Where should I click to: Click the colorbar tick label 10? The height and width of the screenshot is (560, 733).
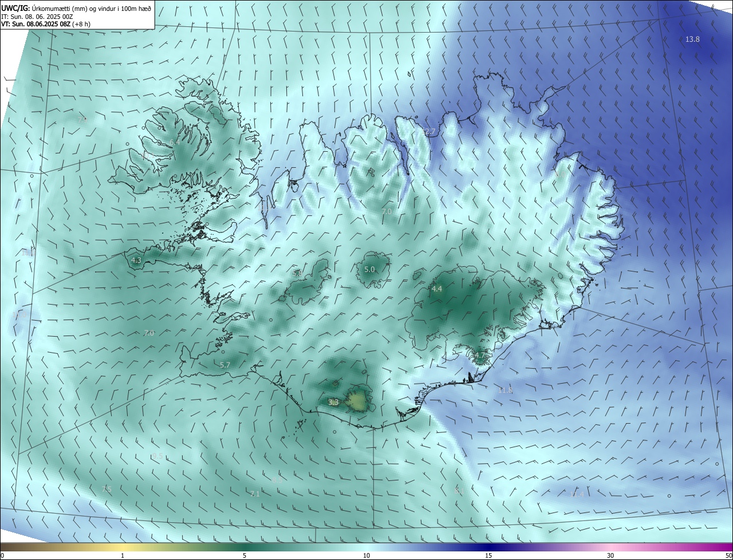pyautogui.click(x=366, y=555)
